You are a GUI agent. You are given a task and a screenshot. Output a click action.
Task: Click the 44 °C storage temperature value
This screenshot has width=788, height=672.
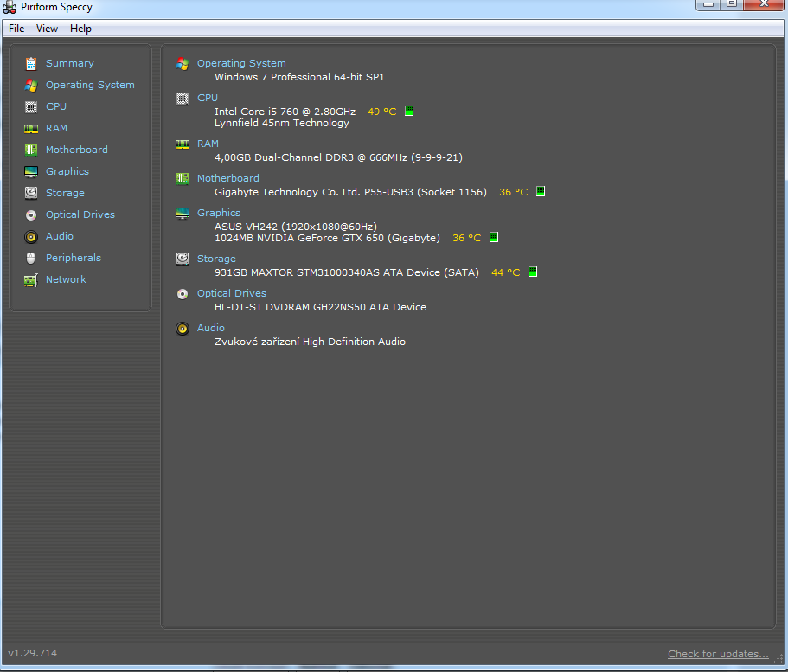coord(505,272)
